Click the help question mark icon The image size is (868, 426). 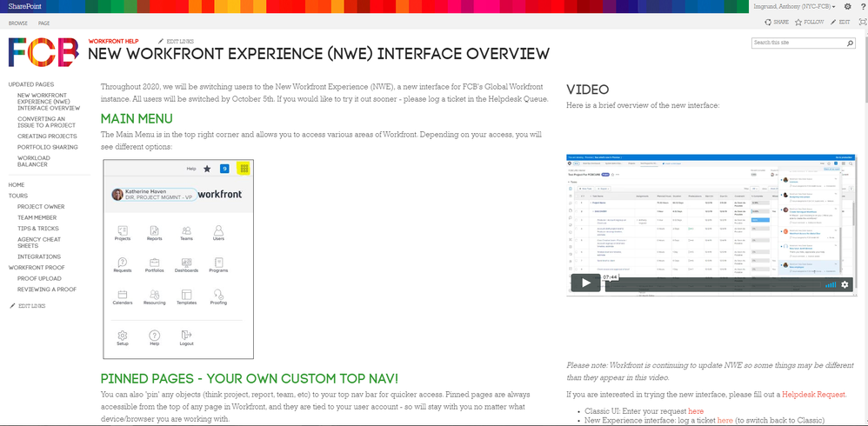point(861,6)
